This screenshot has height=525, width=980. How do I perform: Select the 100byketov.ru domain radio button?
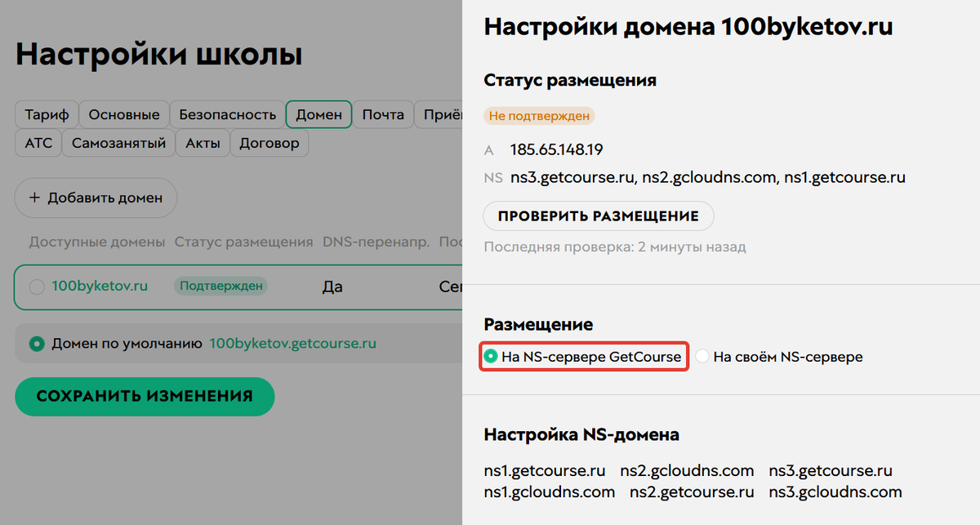pos(36,287)
